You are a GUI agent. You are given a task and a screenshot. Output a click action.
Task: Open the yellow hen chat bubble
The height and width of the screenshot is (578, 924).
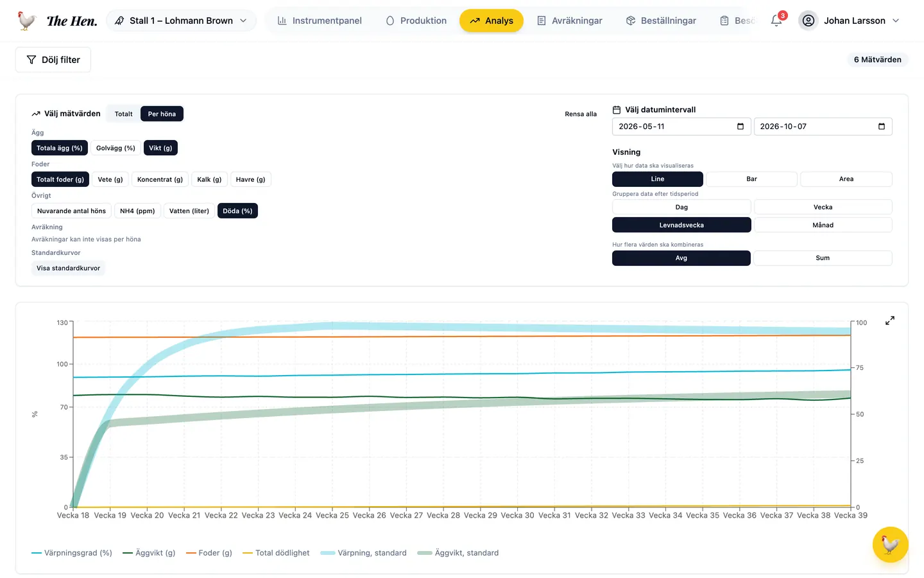pyautogui.click(x=890, y=545)
